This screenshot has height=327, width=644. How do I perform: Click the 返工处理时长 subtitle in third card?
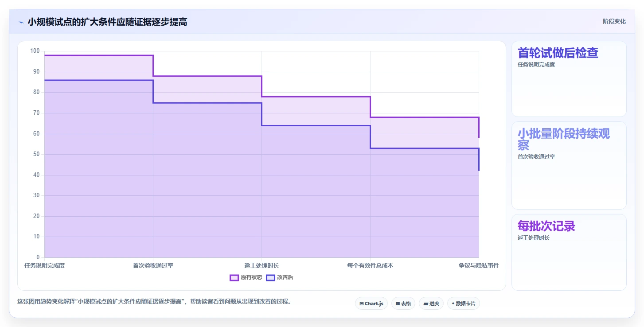pyautogui.click(x=534, y=238)
